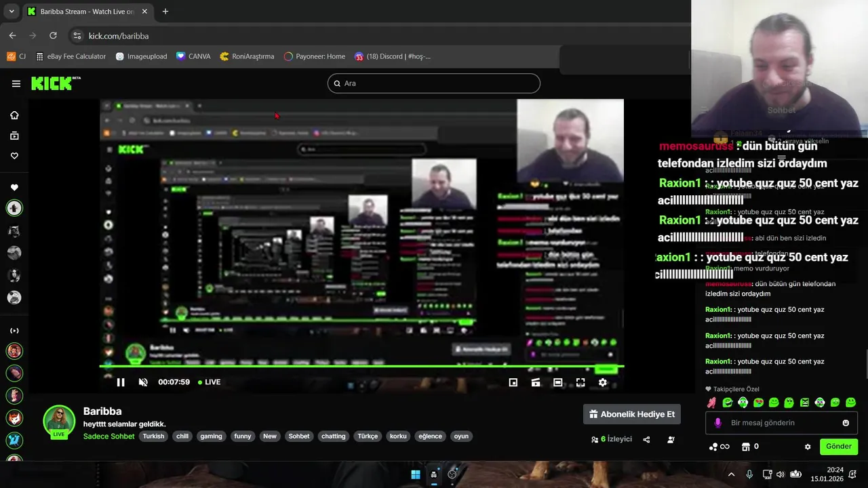The image size is (868, 488).
Task: Insert the laughing green emote
Action: (728, 403)
